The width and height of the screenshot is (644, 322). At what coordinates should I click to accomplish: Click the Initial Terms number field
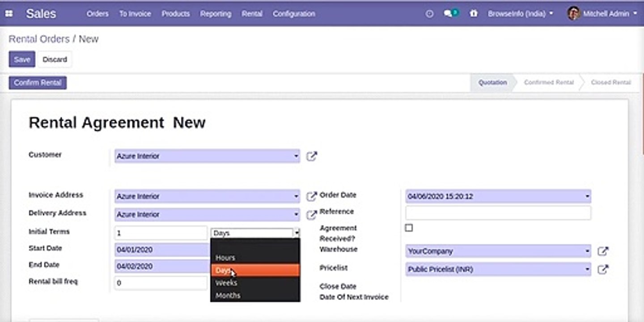pos(161,233)
